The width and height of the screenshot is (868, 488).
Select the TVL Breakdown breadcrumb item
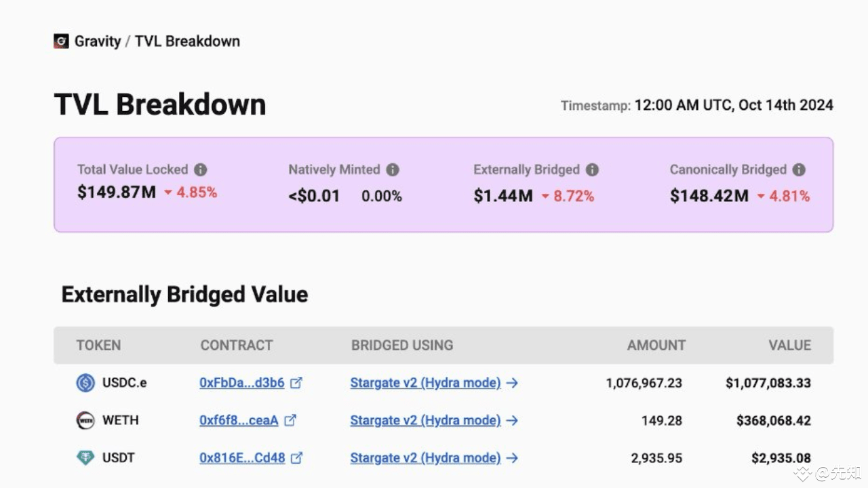(x=186, y=41)
